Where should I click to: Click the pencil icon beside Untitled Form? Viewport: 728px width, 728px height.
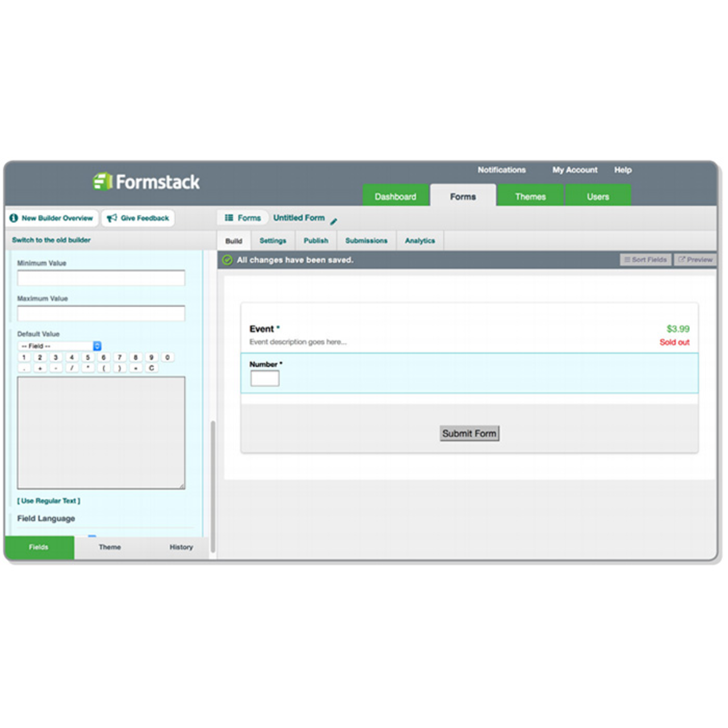coord(334,221)
